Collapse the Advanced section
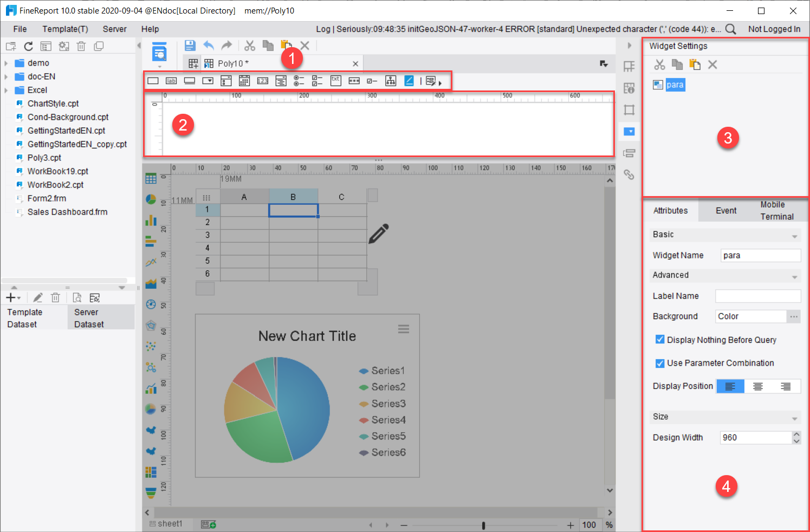This screenshot has height=532, width=810. 794,276
